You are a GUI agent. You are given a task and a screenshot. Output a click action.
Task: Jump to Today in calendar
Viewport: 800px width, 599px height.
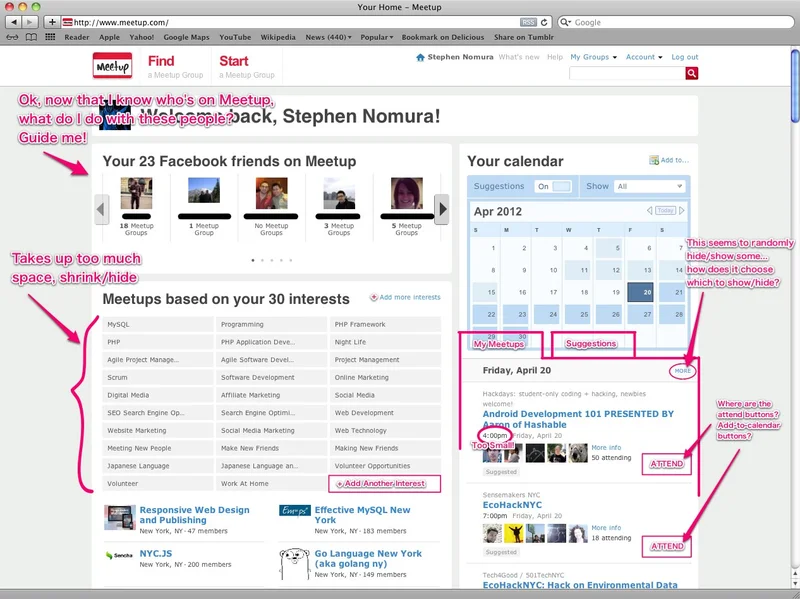pyautogui.click(x=666, y=211)
